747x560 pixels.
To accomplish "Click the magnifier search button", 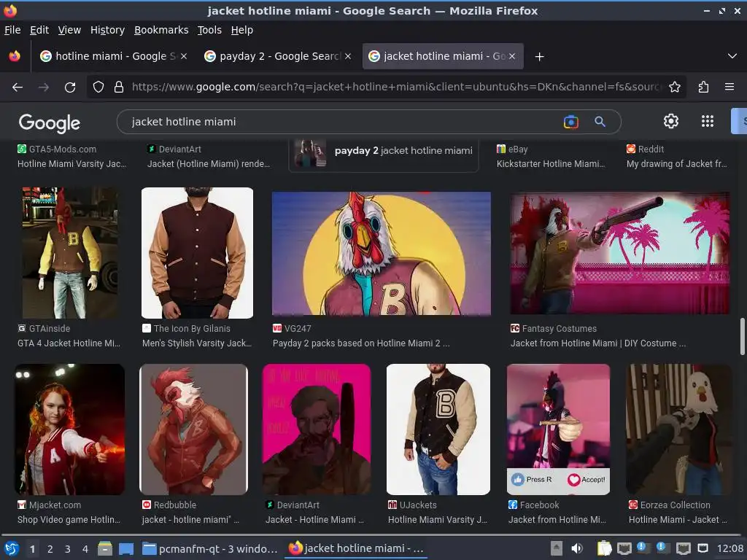I will 600,122.
